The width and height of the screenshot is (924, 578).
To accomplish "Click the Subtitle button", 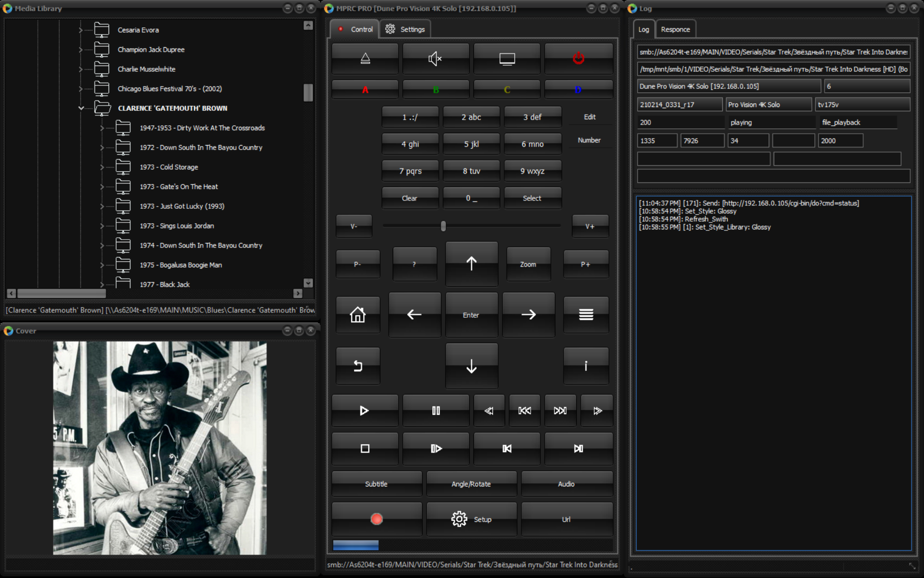I will coord(376,484).
